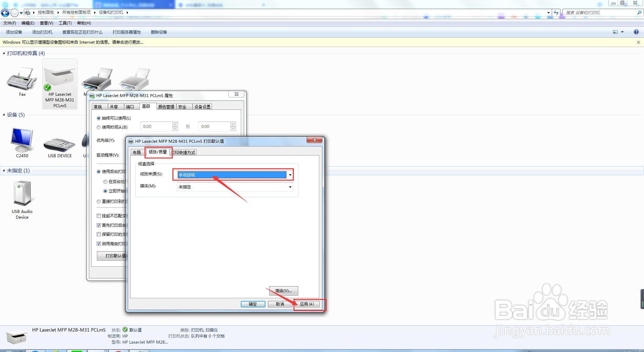Switch to the 布局 tab
Viewport: 644px width, 352px height.
click(x=137, y=152)
